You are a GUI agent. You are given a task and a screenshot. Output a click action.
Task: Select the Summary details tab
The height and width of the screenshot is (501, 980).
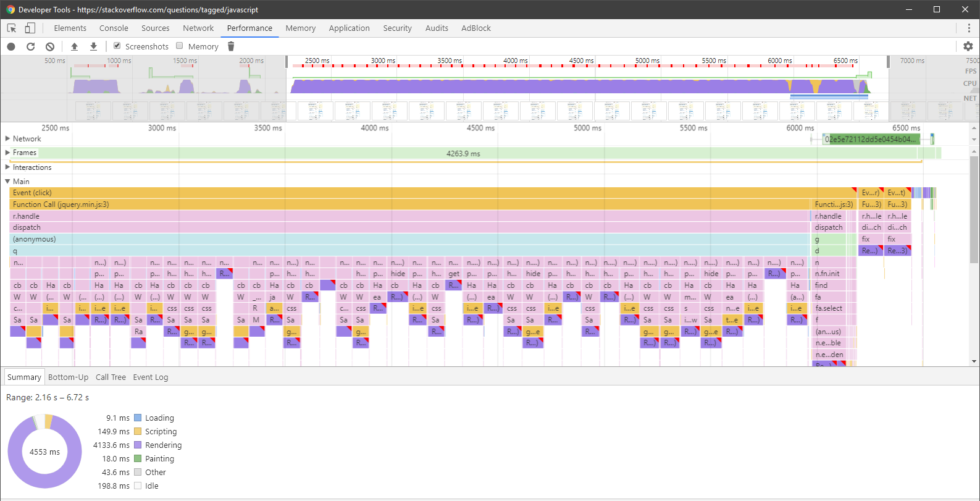(x=24, y=377)
